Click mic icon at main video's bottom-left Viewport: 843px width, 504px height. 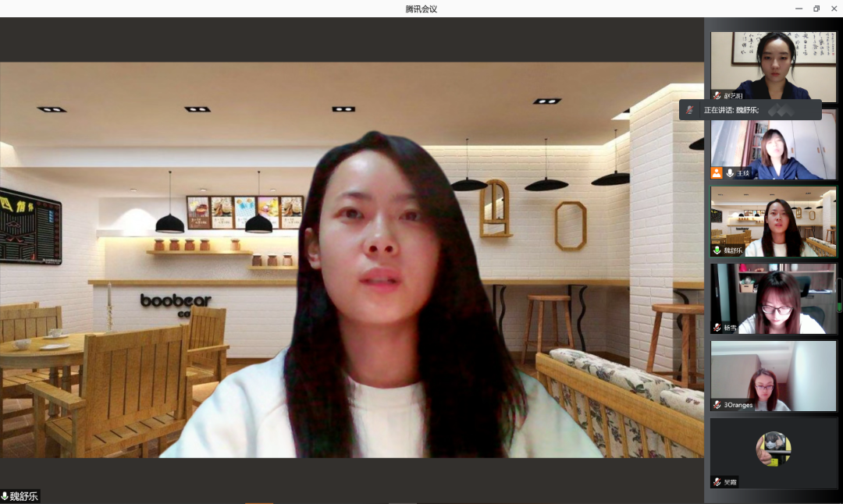pyautogui.click(x=5, y=496)
